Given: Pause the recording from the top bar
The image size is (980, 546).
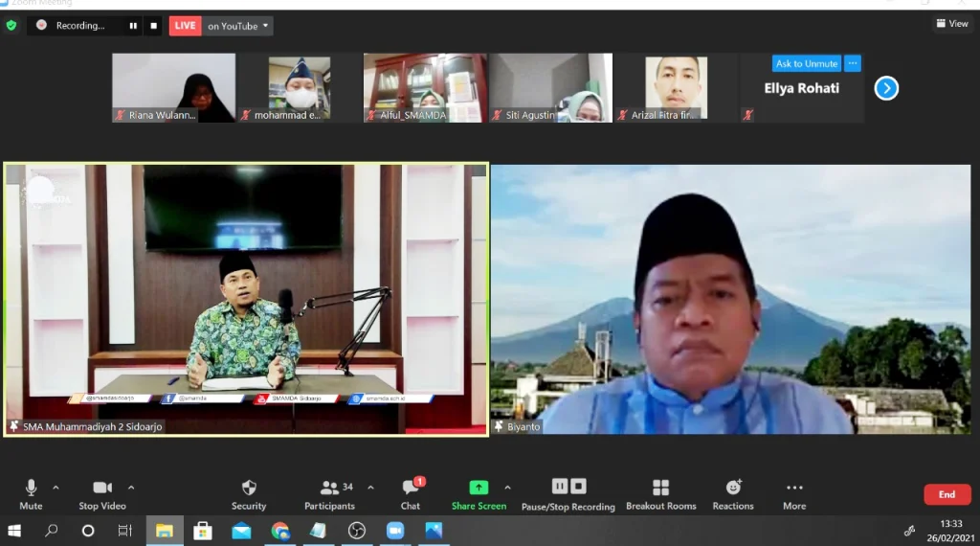Looking at the screenshot, I should point(133,26).
